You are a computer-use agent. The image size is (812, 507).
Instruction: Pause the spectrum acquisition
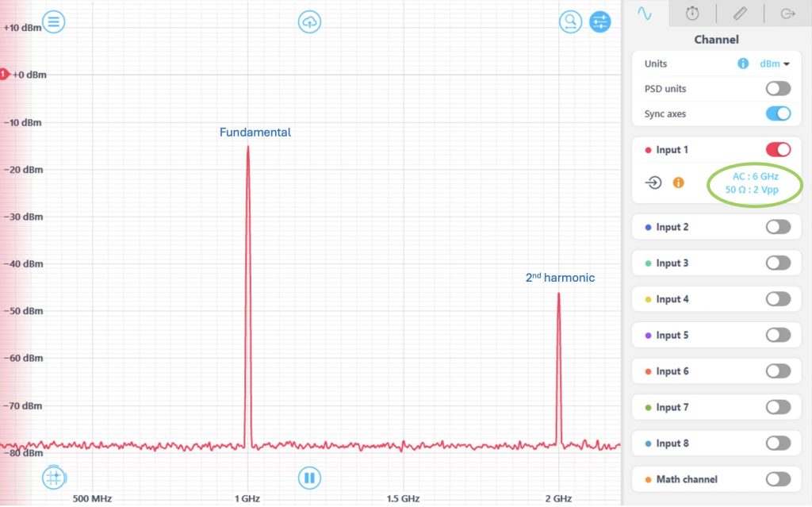coord(309,478)
